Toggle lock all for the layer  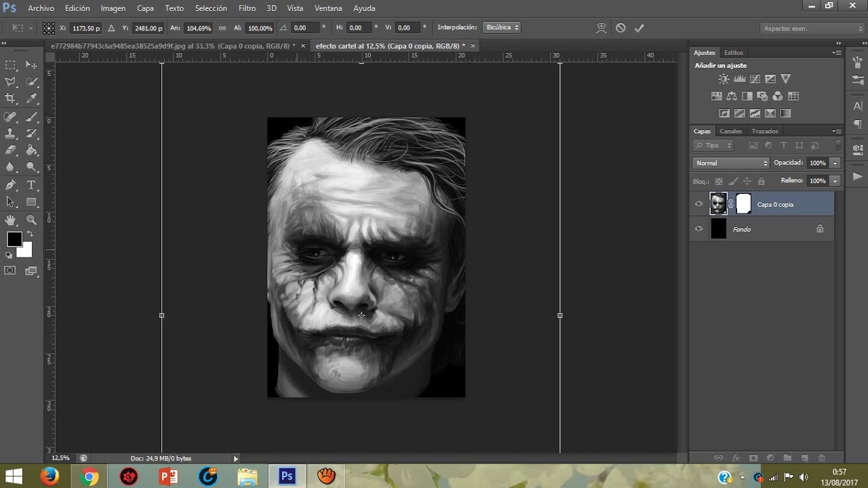click(x=761, y=182)
